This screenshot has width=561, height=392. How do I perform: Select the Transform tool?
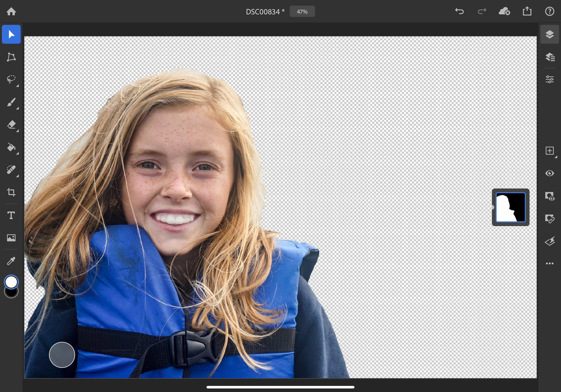11,57
